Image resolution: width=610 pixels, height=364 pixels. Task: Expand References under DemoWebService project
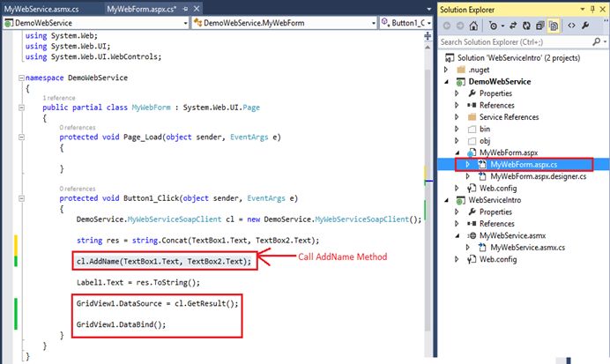pyautogui.click(x=457, y=105)
